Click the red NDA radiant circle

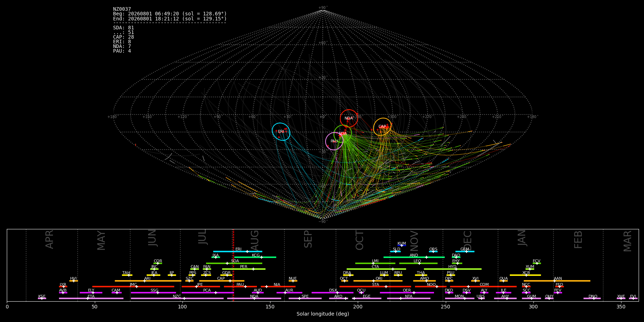pyautogui.click(x=349, y=118)
